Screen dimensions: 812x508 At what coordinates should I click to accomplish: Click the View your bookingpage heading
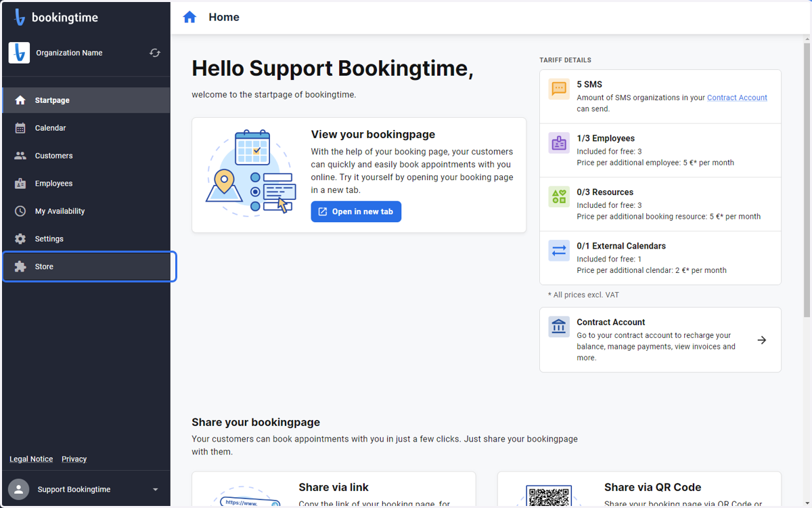pyautogui.click(x=373, y=134)
